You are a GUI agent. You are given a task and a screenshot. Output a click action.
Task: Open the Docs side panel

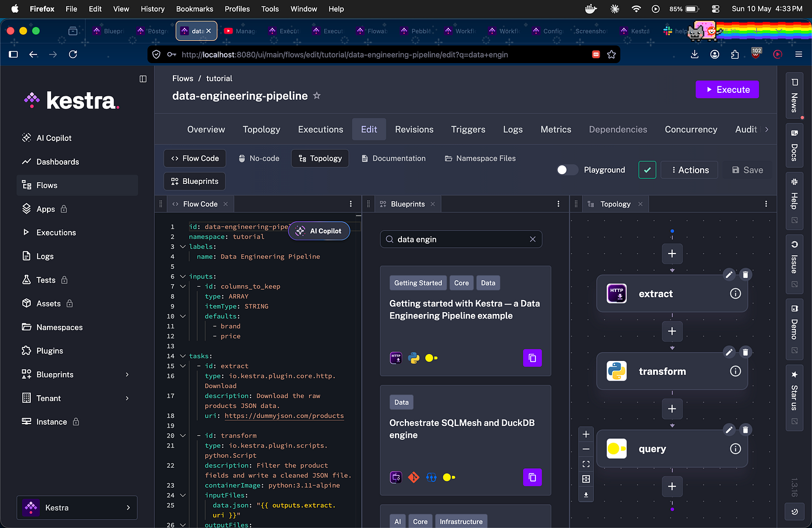click(x=795, y=146)
